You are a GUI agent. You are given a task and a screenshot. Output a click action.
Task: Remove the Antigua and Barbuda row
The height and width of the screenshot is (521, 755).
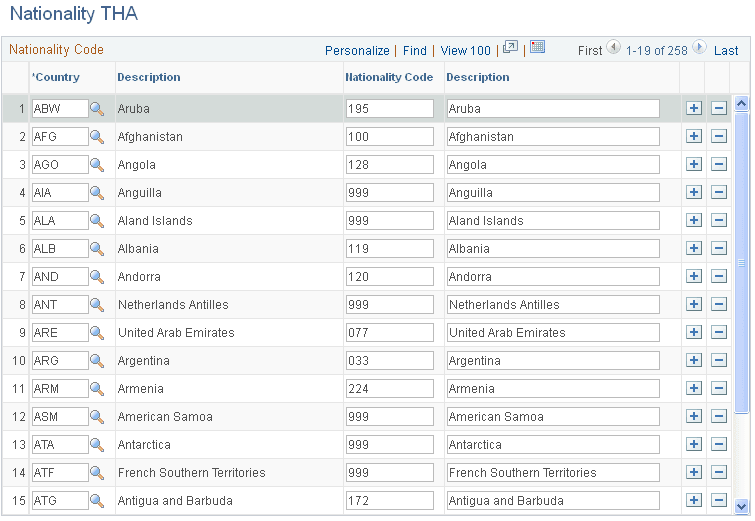[x=719, y=500]
